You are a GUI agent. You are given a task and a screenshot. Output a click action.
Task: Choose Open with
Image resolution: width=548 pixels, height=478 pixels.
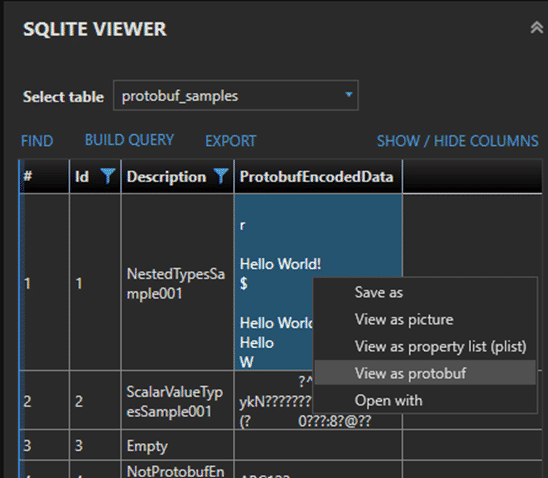click(425, 400)
